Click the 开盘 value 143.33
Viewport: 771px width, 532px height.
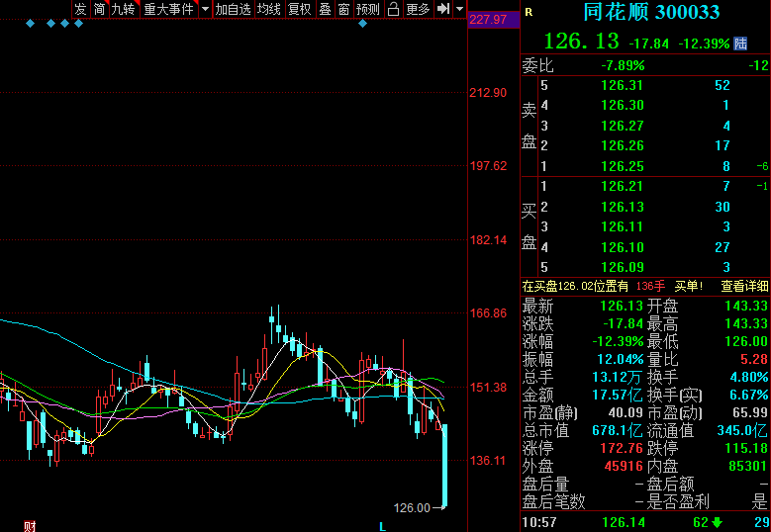point(746,306)
